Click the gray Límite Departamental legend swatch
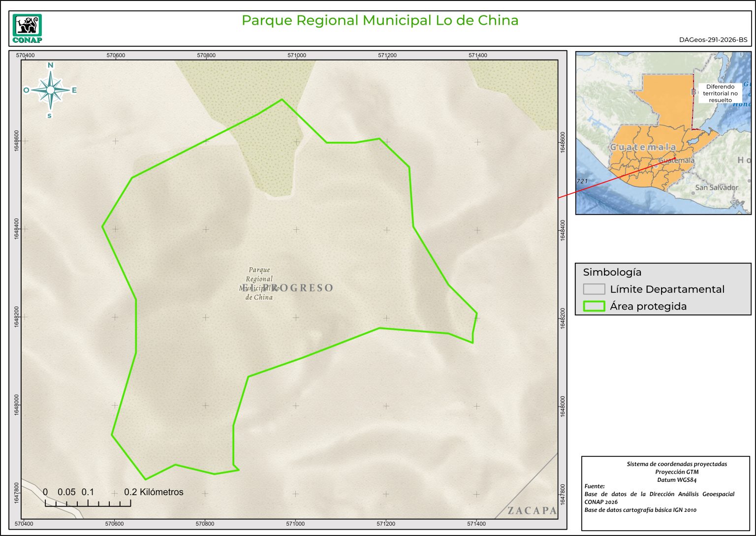 594,289
